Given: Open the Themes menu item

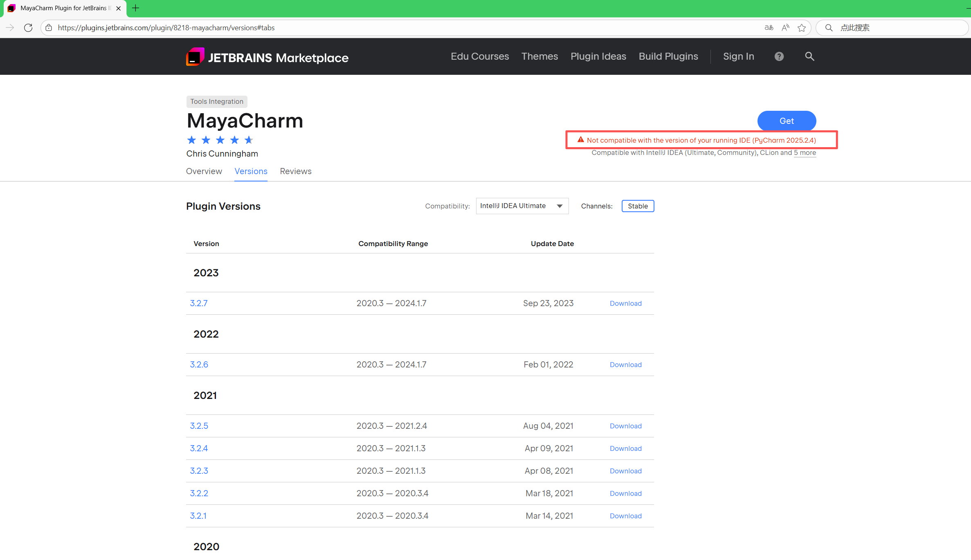Looking at the screenshot, I should [x=539, y=56].
